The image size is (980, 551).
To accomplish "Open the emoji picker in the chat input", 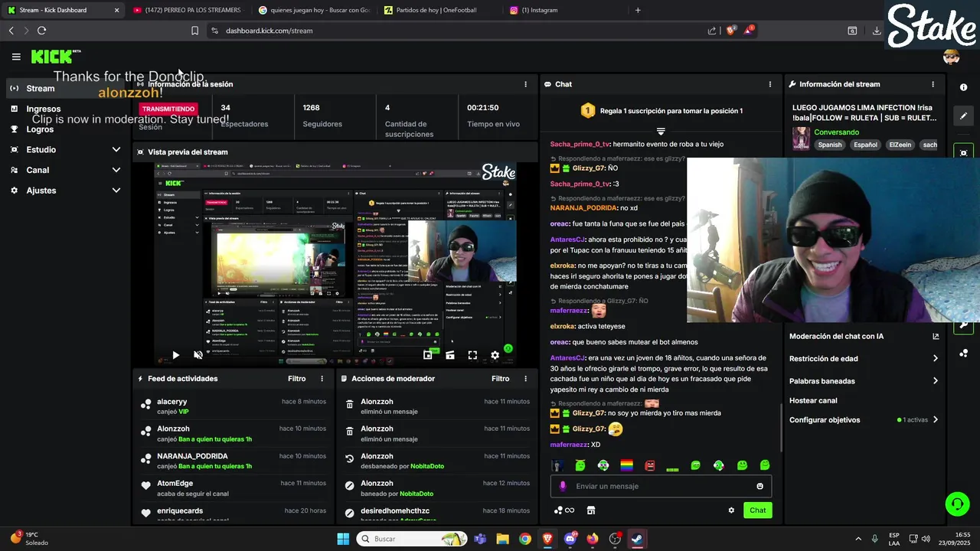I will point(759,486).
